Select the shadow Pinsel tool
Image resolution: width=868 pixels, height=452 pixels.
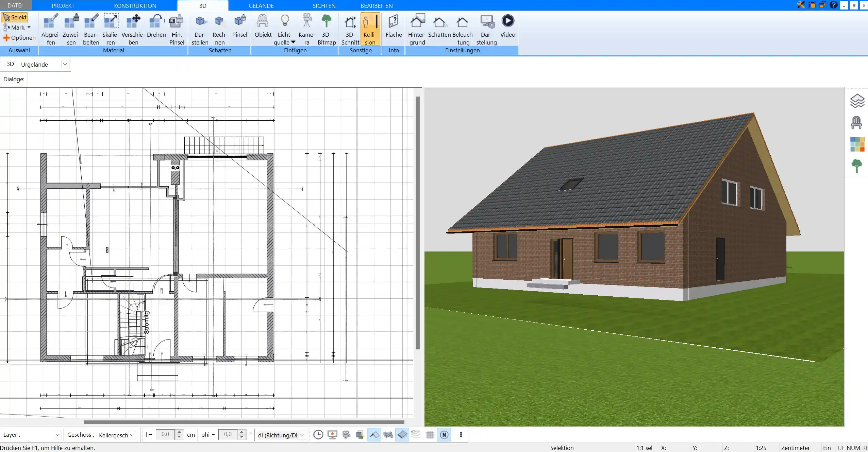pos(240,26)
